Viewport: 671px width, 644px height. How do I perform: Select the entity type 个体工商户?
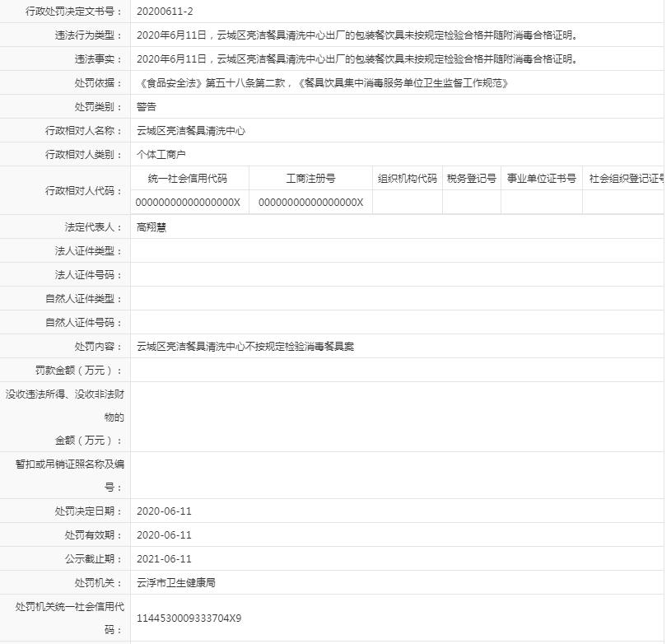(160, 153)
